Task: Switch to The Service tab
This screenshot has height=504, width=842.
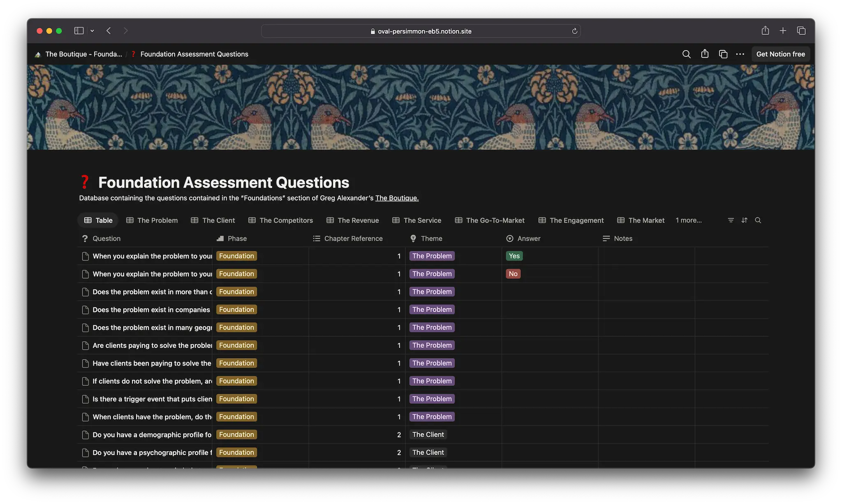Action: (417, 220)
